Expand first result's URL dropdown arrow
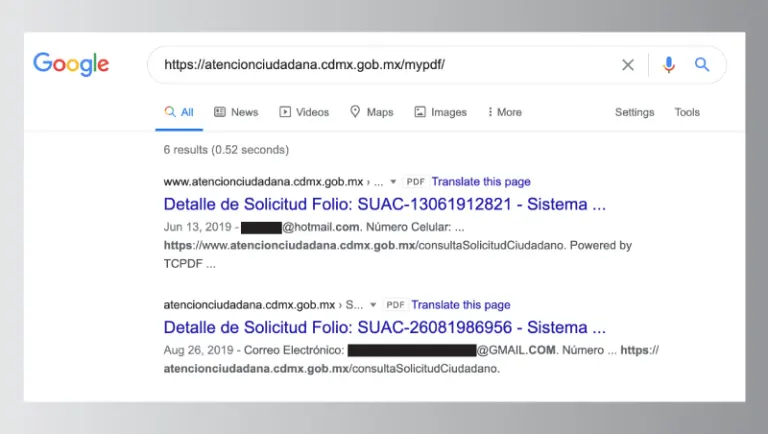768x434 pixels. pos(393,182)
